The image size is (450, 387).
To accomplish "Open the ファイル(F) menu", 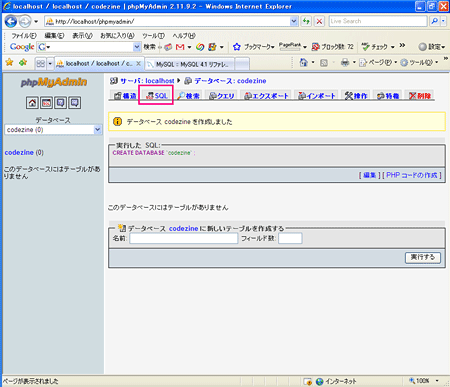I will click(x=24, y=36).
